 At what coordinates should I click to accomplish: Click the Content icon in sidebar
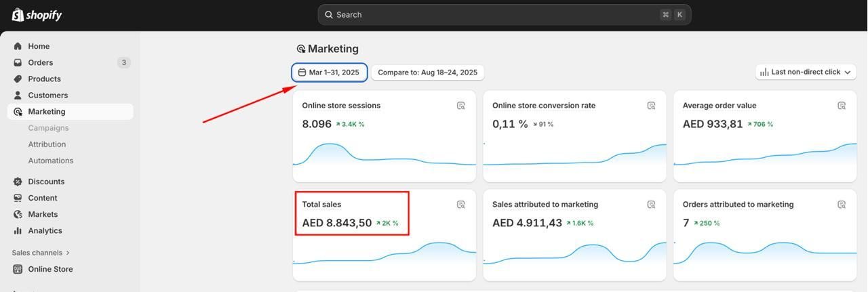[x=18, y=198]
